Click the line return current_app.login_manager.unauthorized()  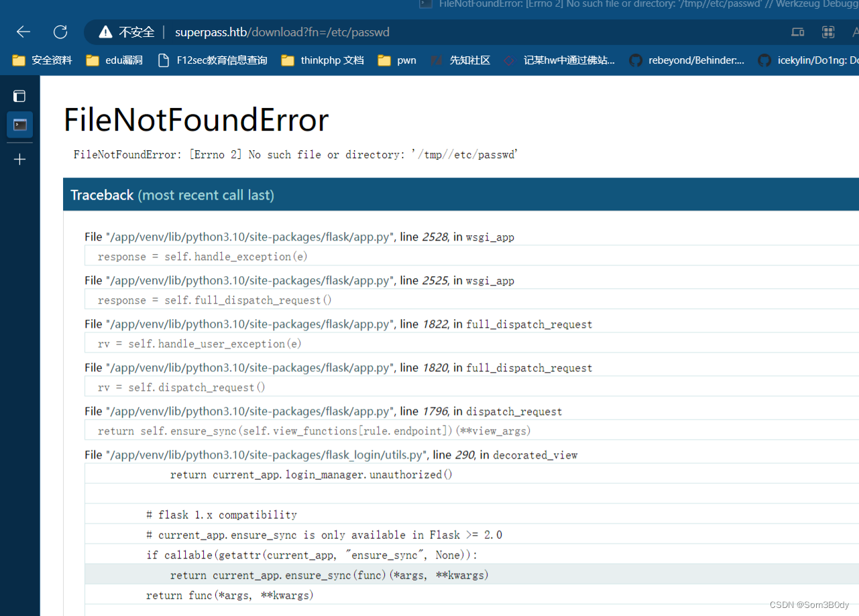[x=471, y=475]
